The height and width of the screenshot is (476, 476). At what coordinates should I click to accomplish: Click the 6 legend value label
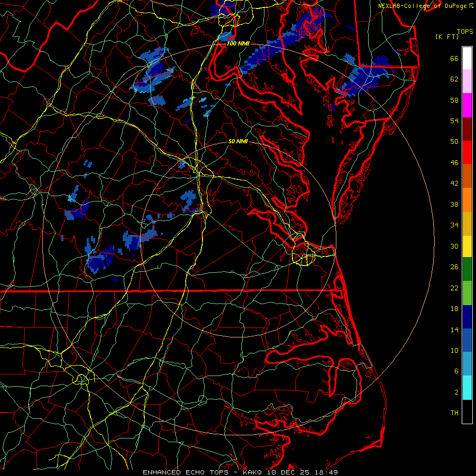[456, 371]
